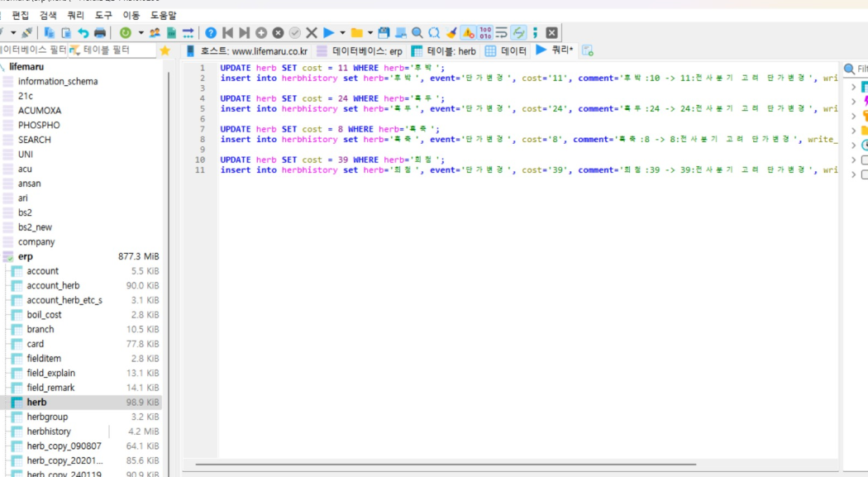Click the undo arrow icon

tap(83, 32)
